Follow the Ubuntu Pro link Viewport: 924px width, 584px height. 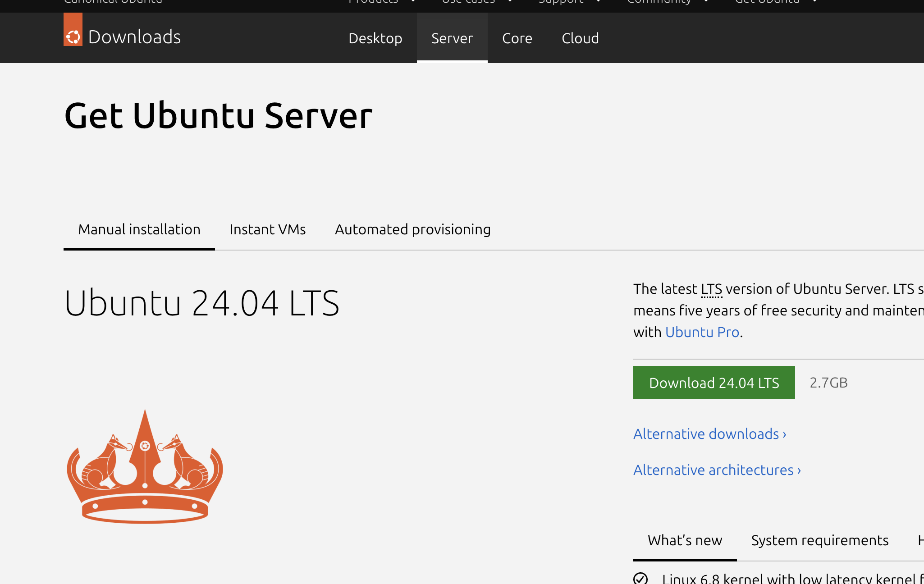coord(702,332)
